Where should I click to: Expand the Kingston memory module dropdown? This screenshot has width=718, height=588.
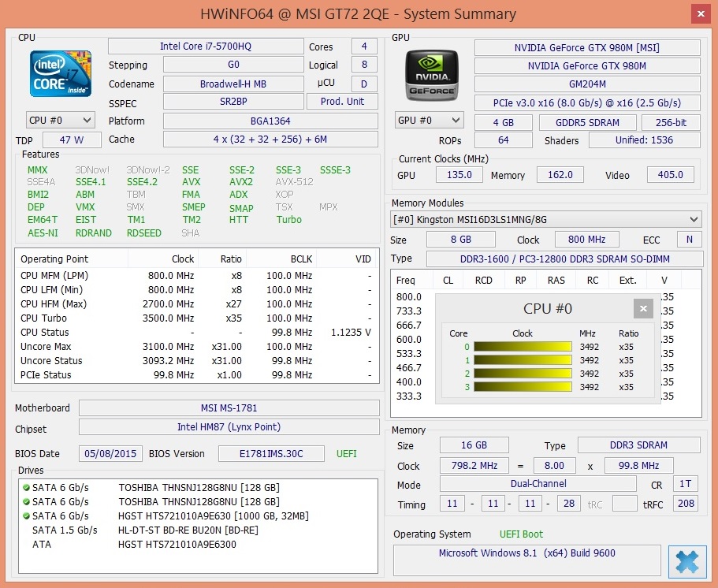(x=546, y=220)
